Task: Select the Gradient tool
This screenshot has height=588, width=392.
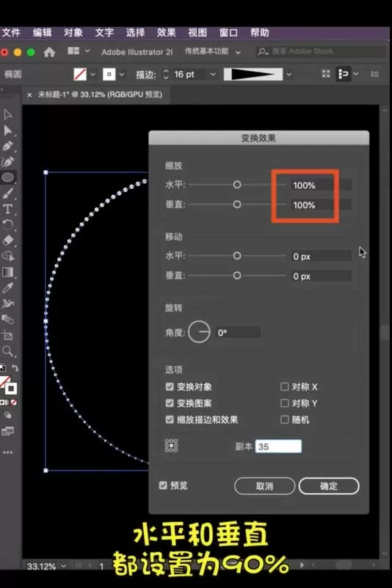Action: 7,272
